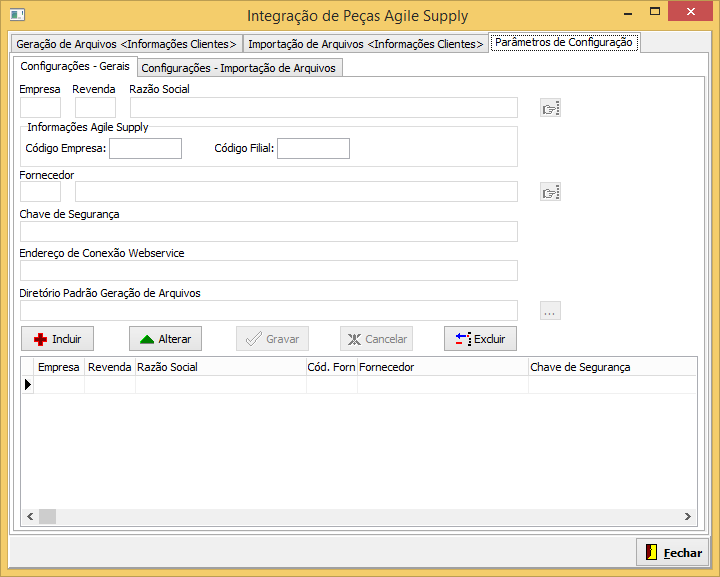Select Configurações - Gerais subtab
Viewport: 720px width, 577px height.
[x=75, y=66]
